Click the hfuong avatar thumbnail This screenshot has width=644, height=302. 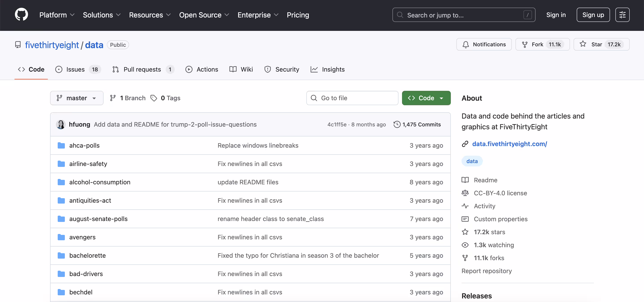pyautogui.click(x=61, y=125)
